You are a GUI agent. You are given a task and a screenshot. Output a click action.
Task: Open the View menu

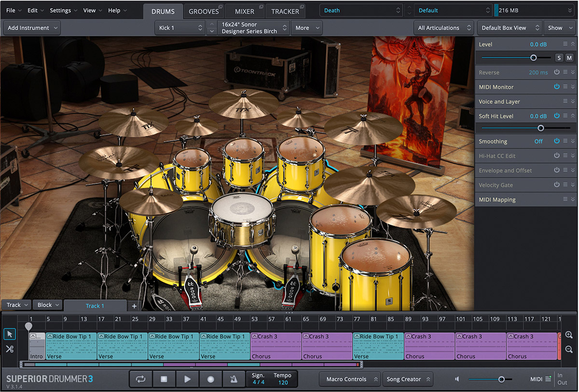(x=92, y=10)
